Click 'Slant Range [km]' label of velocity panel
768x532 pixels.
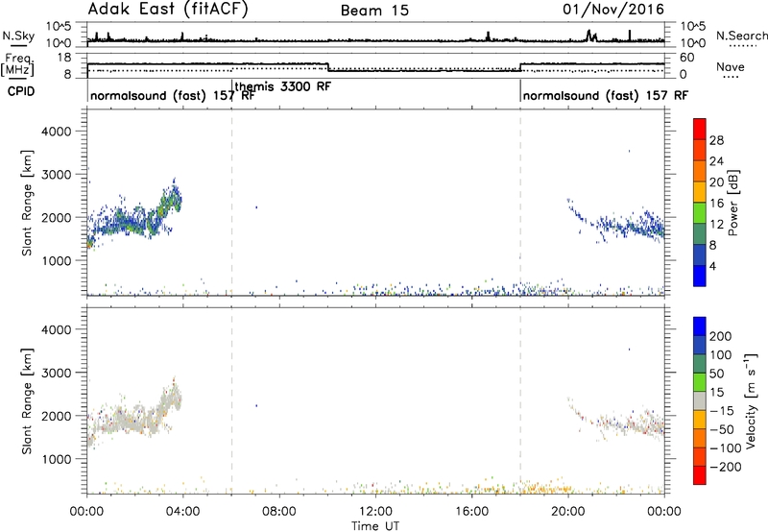pyautogui.click(x=27, y=400)
